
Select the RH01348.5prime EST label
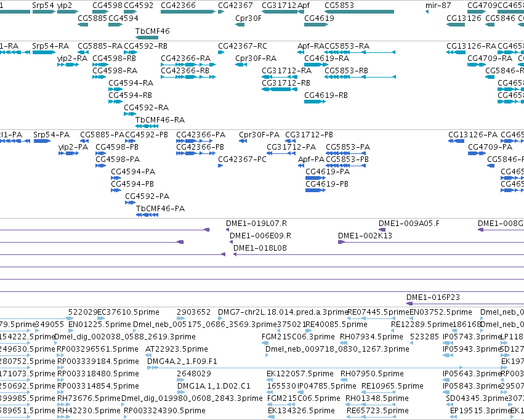(x=377, y=398)
